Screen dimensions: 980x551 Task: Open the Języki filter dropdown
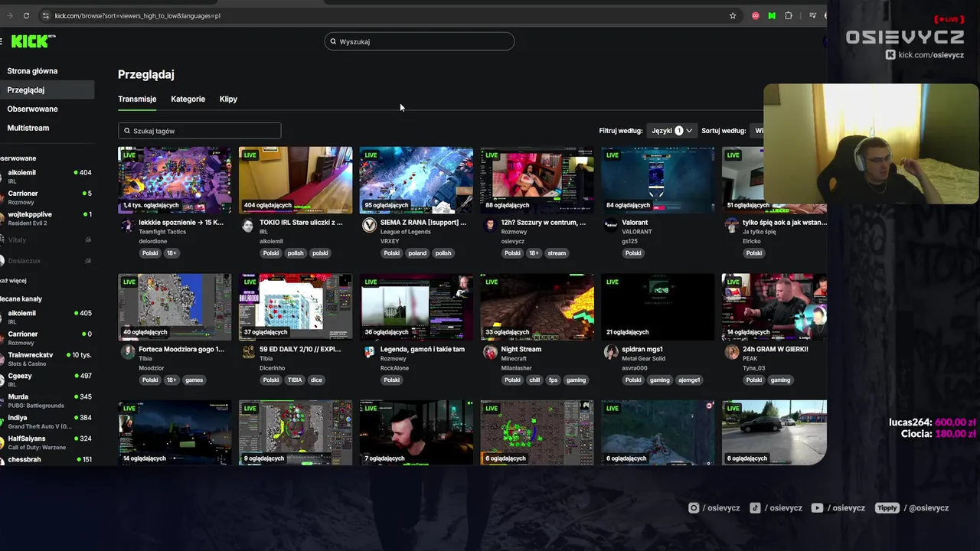coord(671,131)
